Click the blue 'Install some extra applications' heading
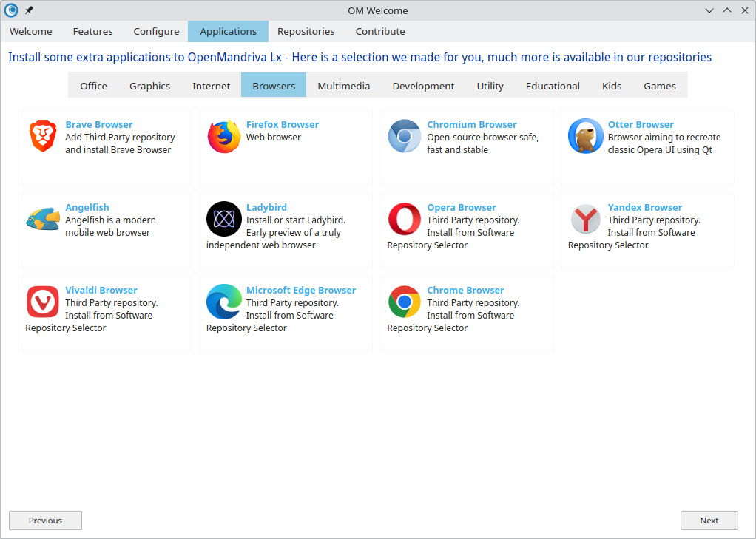The image size is (756, 539). [360, 58]
